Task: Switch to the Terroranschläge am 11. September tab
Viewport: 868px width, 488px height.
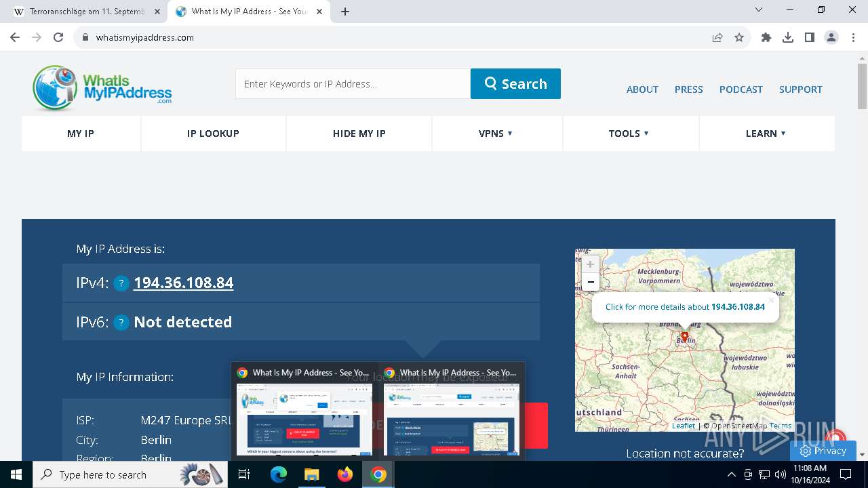Action: point(85,12)
